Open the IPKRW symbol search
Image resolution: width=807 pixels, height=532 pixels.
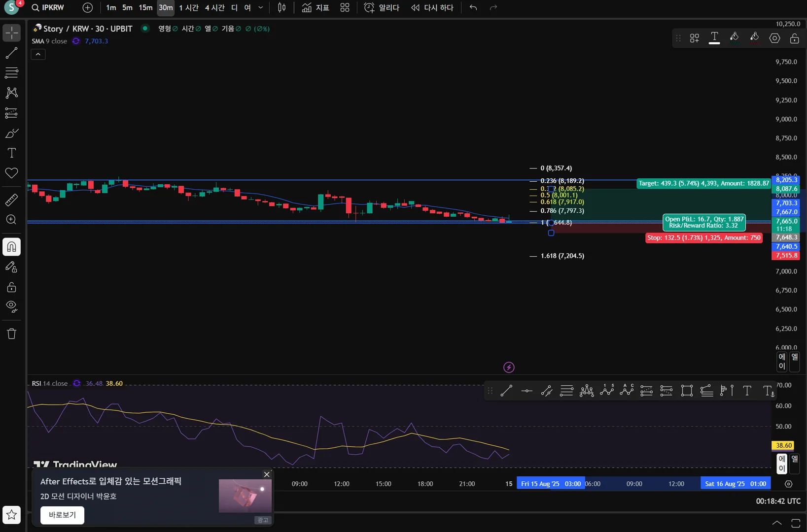click(x=48, y=8)
